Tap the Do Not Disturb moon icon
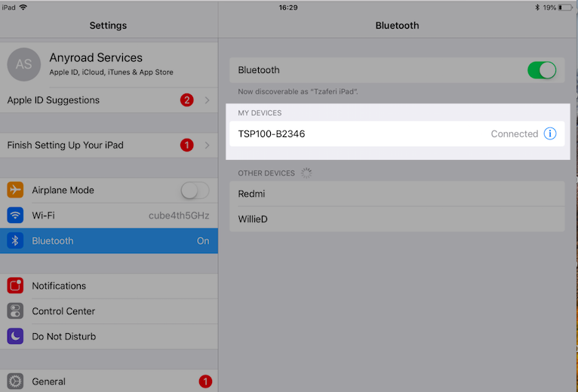 pyautogui.click(x=15, y=336)
